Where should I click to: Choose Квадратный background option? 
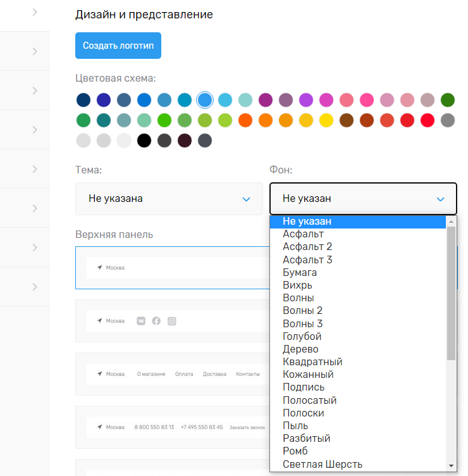point(357,362)
